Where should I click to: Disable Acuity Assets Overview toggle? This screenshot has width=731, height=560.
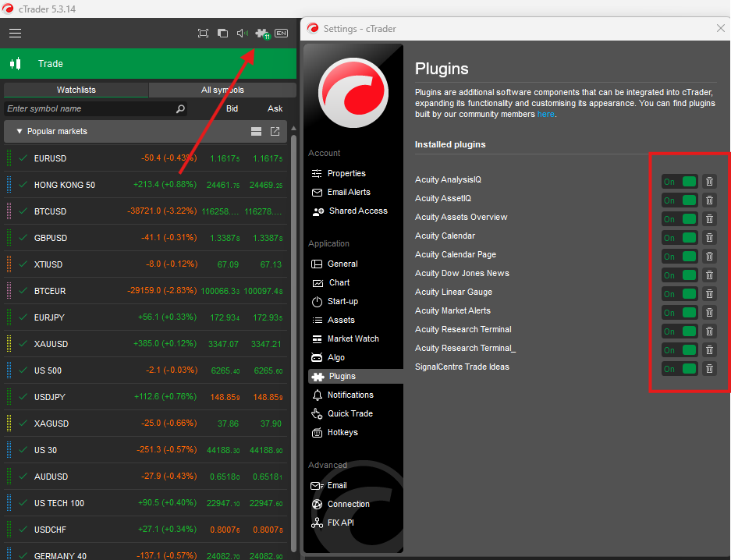point(680,218)
